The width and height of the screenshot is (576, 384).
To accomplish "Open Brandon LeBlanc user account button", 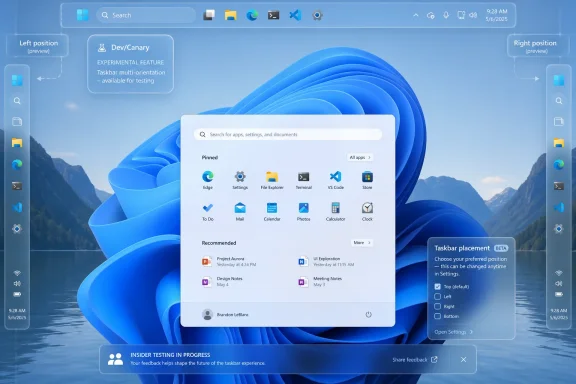I will coord(225,315).
